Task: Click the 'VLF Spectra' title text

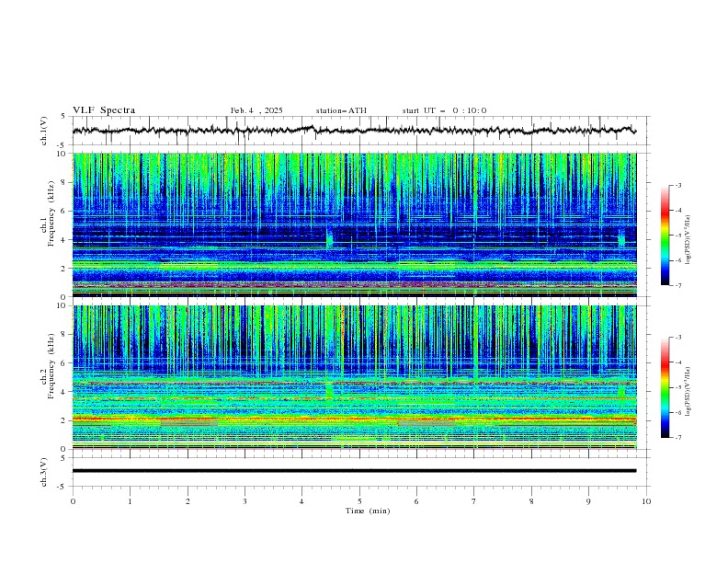Action: pyautogui.click(x=104, y=110)
